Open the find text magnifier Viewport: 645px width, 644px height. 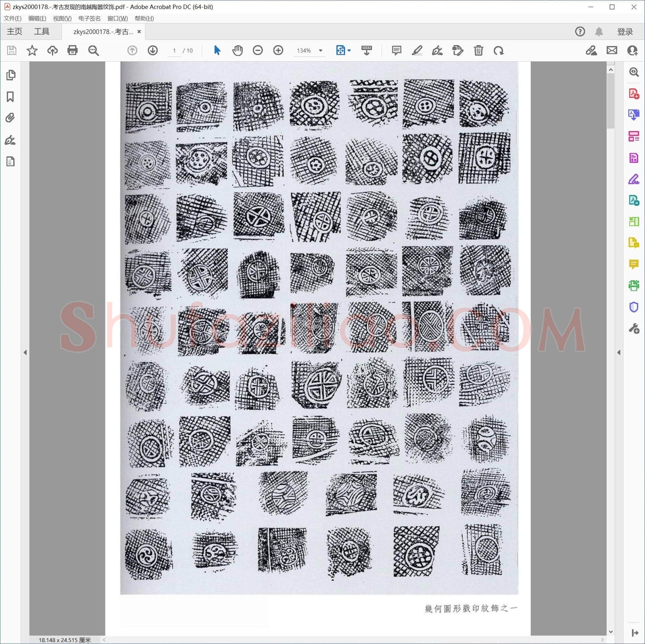pyautogui.click(x=94, y=50)
